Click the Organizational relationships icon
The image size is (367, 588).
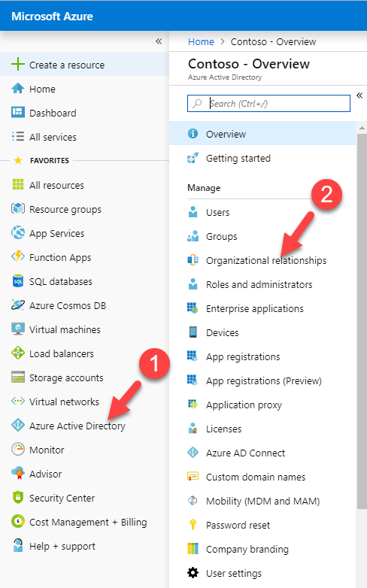(193, 260)
